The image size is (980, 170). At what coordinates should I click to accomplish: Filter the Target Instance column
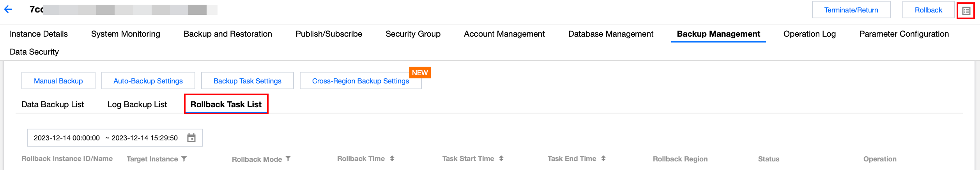184,159
